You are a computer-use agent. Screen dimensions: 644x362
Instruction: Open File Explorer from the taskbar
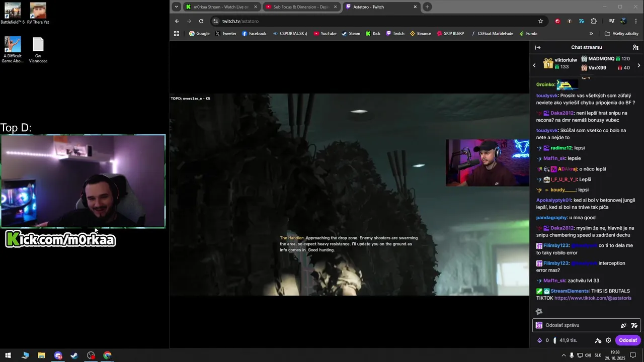[41, 355]
